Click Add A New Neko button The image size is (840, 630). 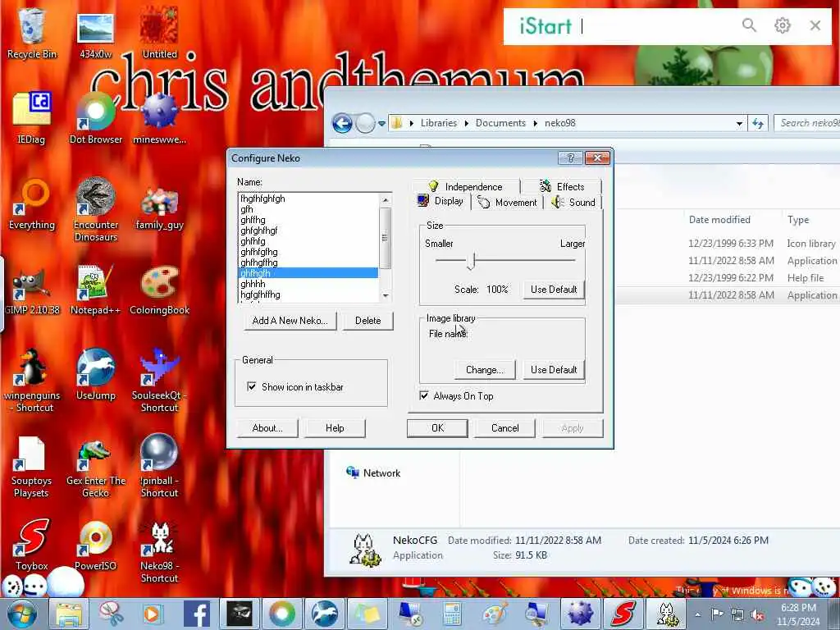[290, 321]
